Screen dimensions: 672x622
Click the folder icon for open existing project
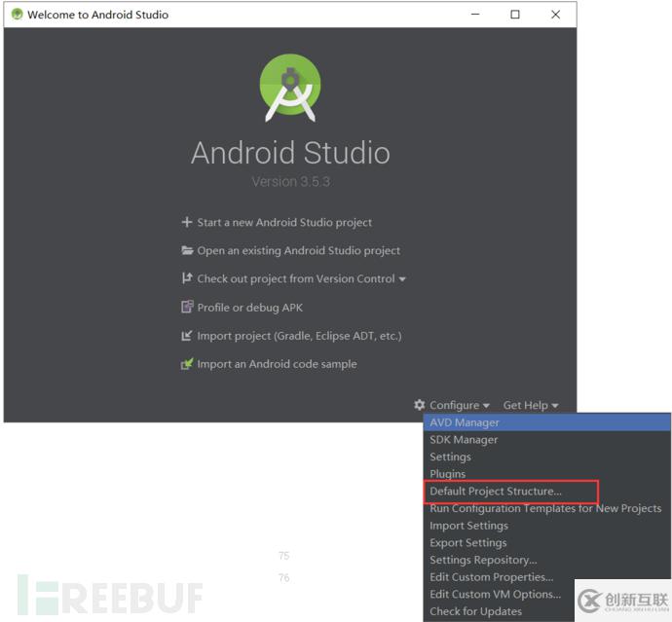tap(187, 250)
